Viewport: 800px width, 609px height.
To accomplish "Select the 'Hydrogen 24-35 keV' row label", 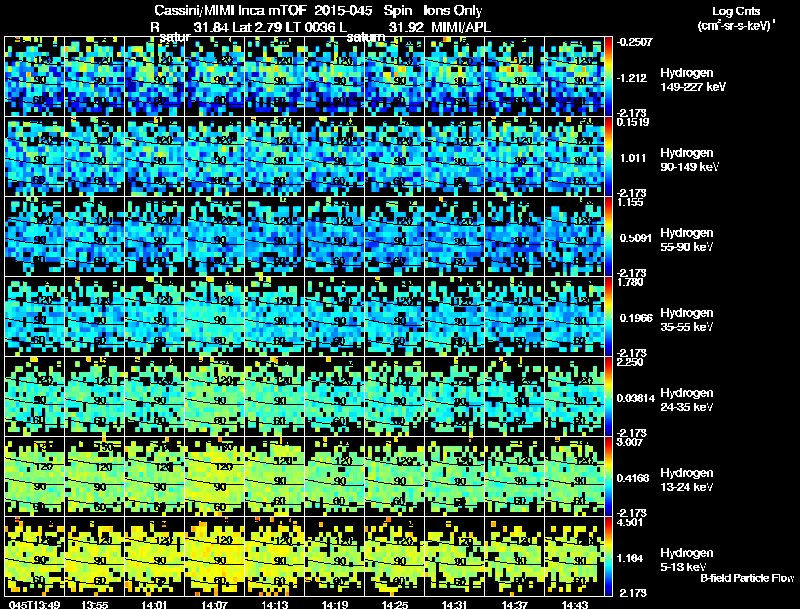I will coord(687,400).
